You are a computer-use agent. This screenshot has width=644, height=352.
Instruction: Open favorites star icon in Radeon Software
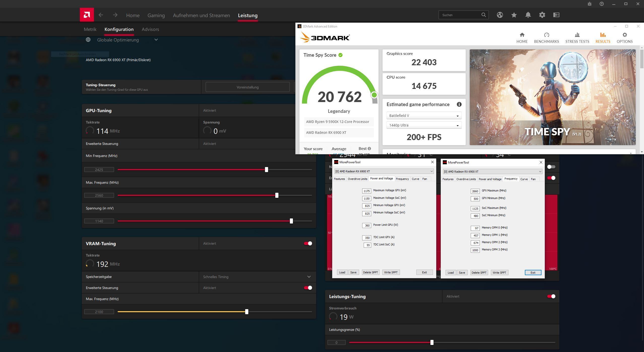pos(514,15)
